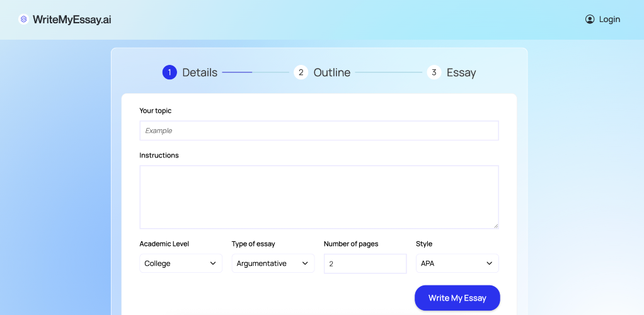Click the step 3 number circle

tap(434, 72)
